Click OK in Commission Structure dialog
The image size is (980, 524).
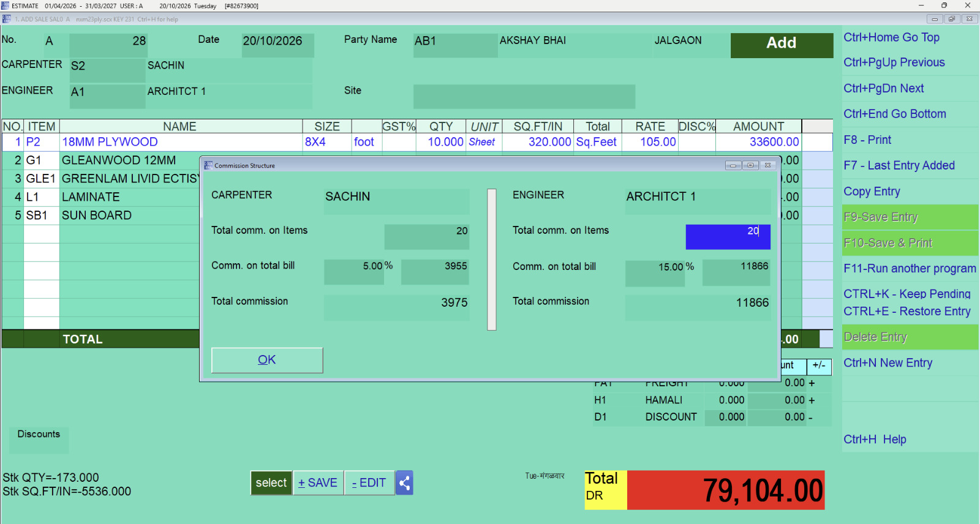(x=267, y=360)
